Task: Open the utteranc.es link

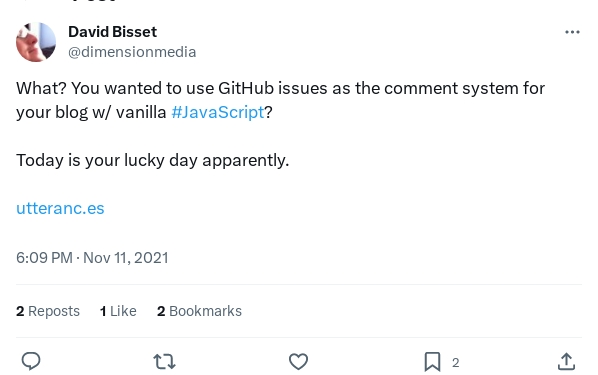Action: point(60,208)
